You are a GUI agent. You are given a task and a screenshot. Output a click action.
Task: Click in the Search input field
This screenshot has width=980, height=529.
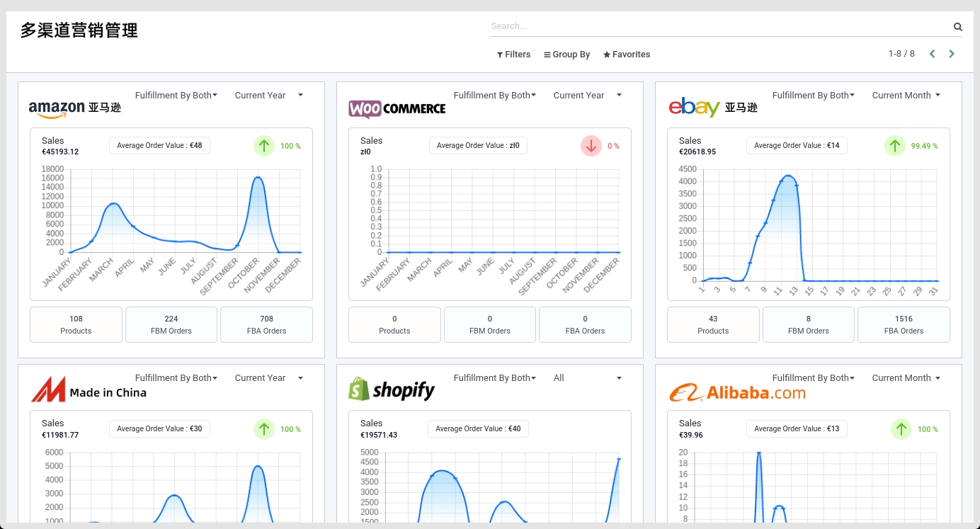click(720, 27)
